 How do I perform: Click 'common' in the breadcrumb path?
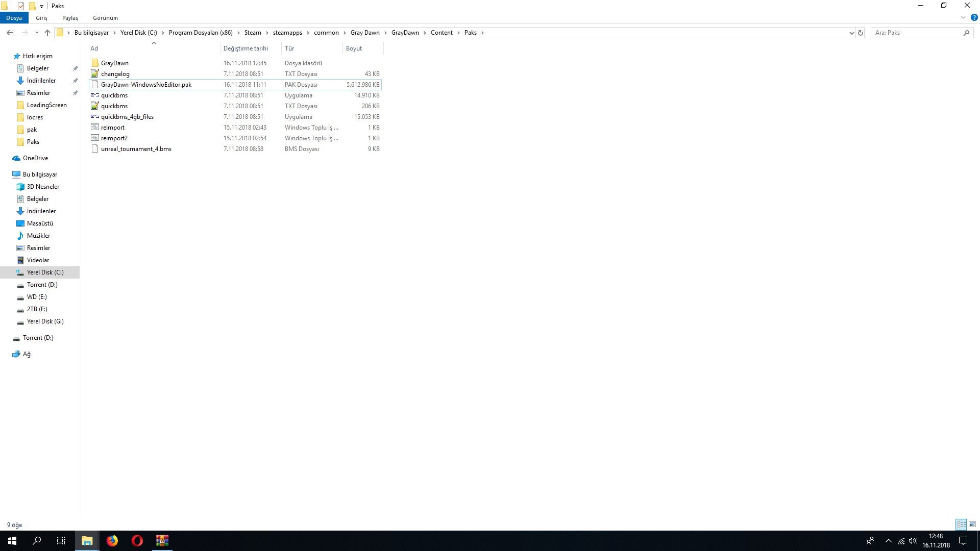click(x=326, y=33)
